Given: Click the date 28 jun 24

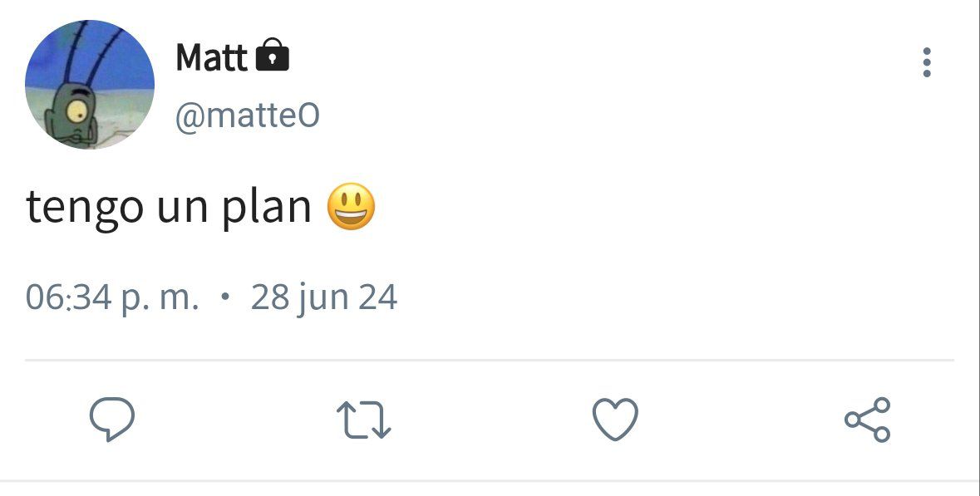Looking at the screenshot, I should point(323,297).
